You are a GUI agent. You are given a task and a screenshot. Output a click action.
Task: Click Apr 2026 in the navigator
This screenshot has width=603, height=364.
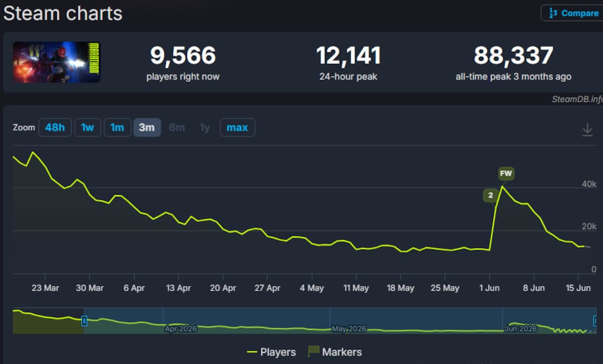coord(181,329)
